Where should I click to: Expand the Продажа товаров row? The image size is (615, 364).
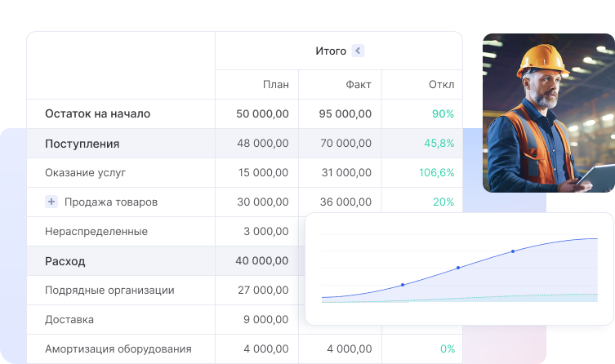(51, 202)
